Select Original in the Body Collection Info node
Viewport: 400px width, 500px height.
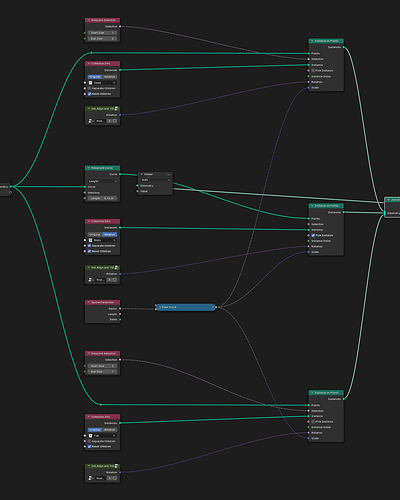coord(95,234)
